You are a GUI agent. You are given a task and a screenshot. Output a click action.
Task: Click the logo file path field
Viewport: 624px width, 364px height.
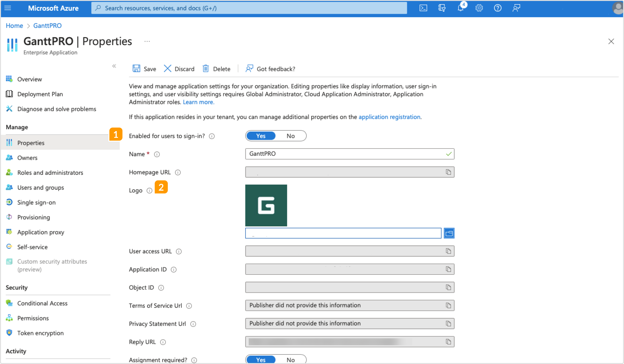343,233
